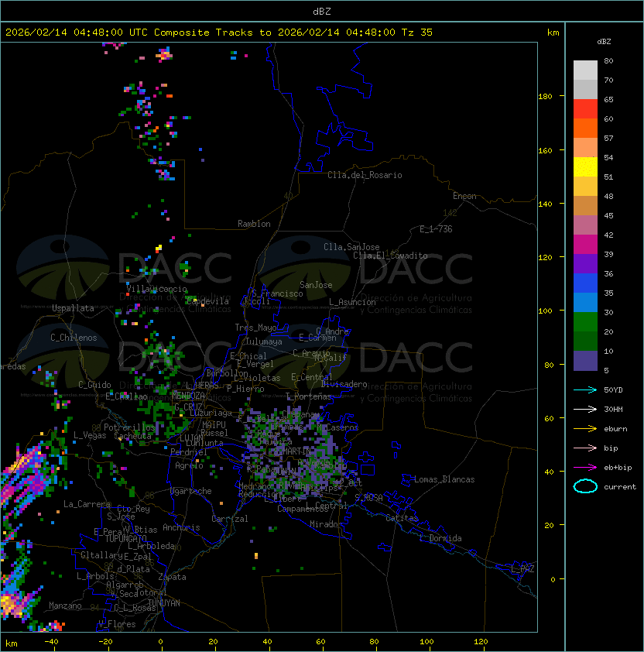Image resolution: width=644 pixels, height=652 pixels.
Task: Click the 'Tulumaya' map label
Action: [264, 341]
